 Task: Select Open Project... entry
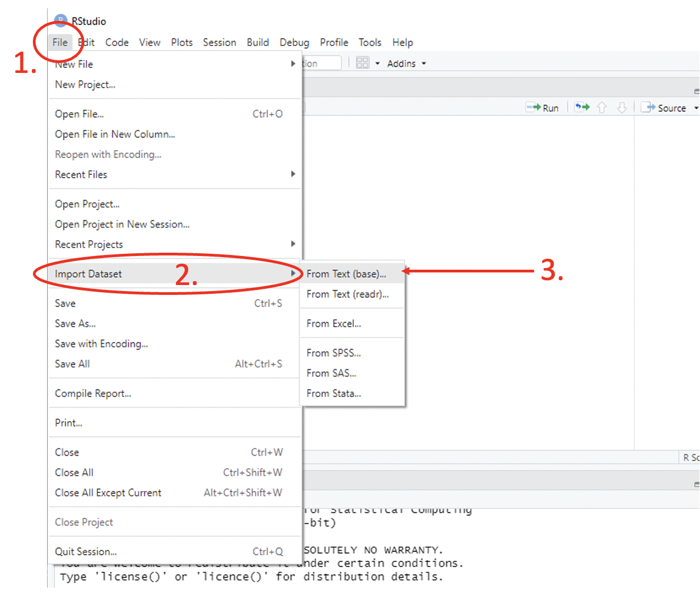point(175,204)
